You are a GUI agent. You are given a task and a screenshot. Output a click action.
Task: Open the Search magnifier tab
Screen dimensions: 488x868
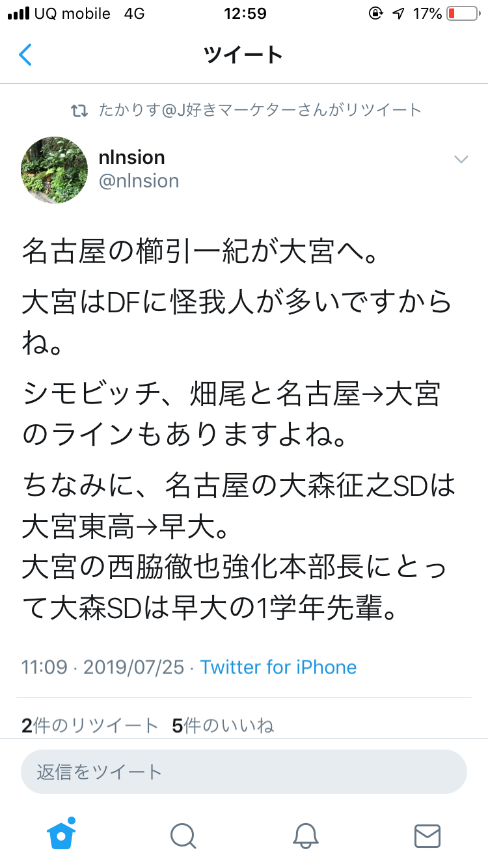coord(183,835)
